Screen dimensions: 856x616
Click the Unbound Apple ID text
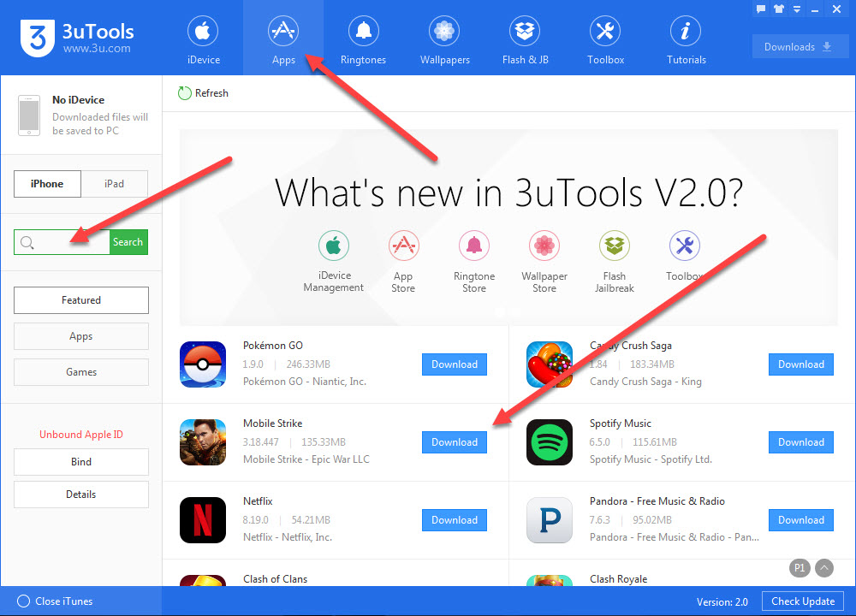point(80,435)
